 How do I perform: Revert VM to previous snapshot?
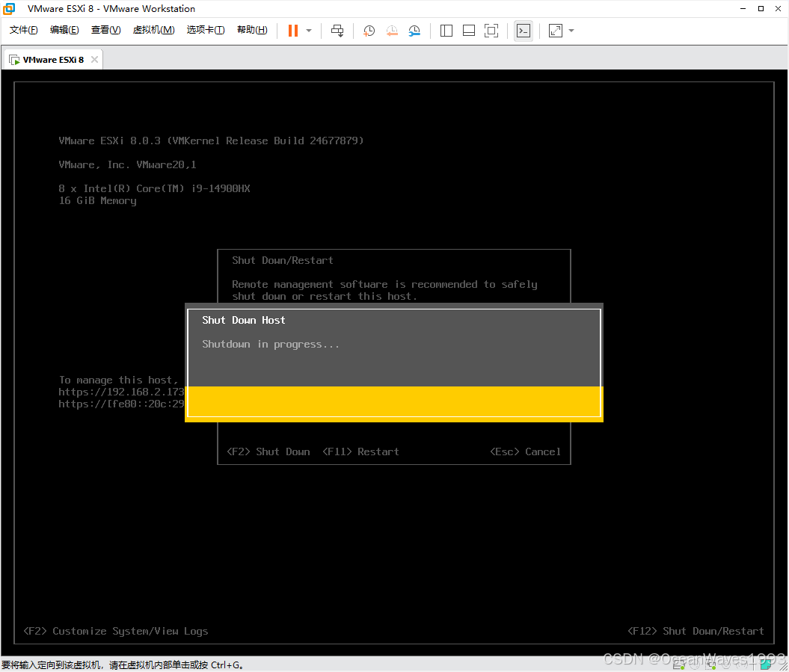392,31
